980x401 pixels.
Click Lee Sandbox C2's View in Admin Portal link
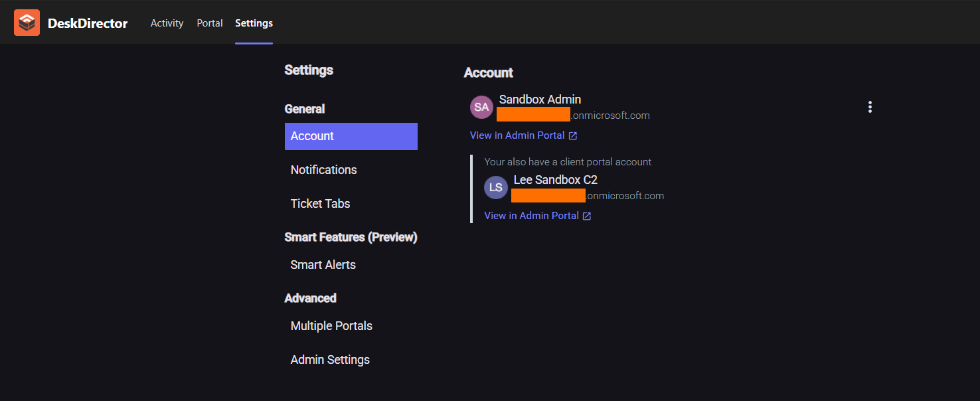tap(531, 216)
